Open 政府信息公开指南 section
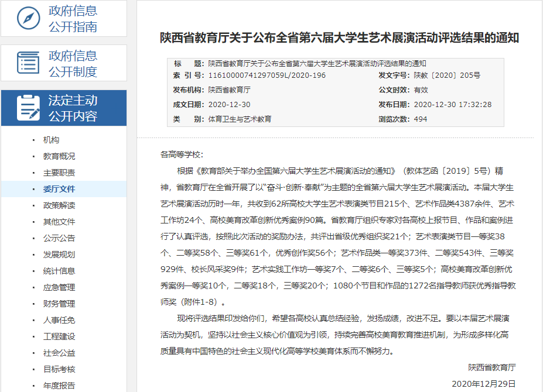 [73, 19]
